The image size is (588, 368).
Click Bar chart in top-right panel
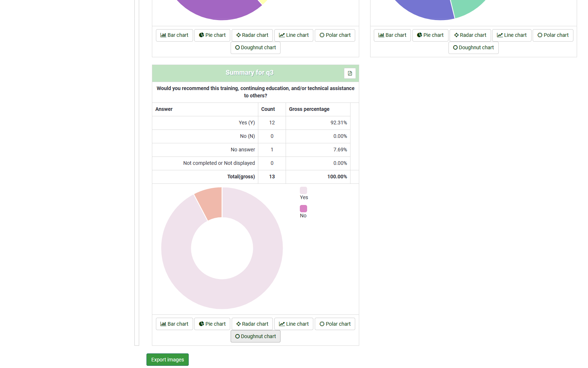point(392,35)
